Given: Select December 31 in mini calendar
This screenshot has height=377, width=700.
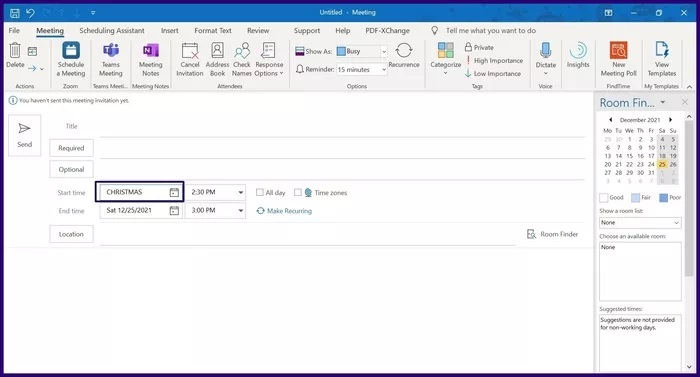Looking at the screenshot, I should pyautogui.click(x=651, y=172).
